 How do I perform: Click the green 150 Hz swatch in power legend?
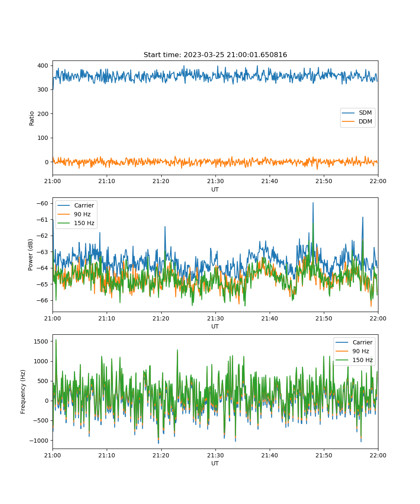pyautogui.click(x=64, y=223)
